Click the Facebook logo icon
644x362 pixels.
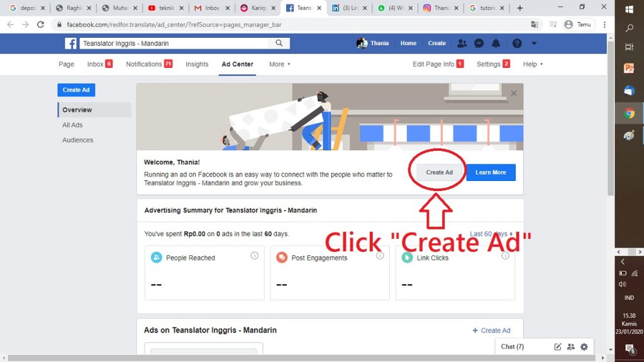[71, 43]
